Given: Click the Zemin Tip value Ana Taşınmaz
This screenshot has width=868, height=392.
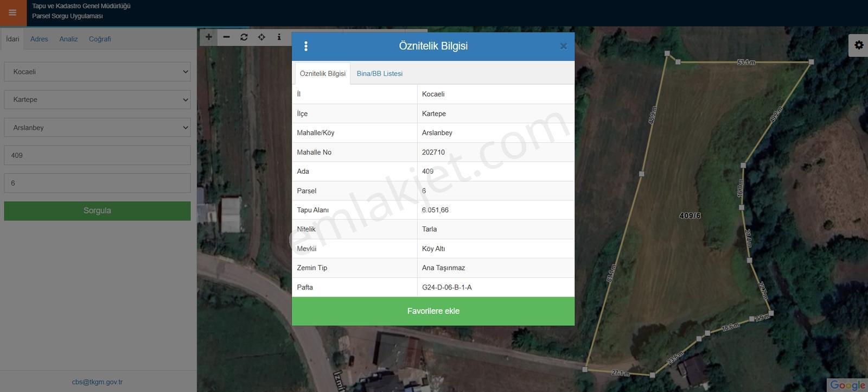Looking at the screenshot, I should click(x=443, y=268).
